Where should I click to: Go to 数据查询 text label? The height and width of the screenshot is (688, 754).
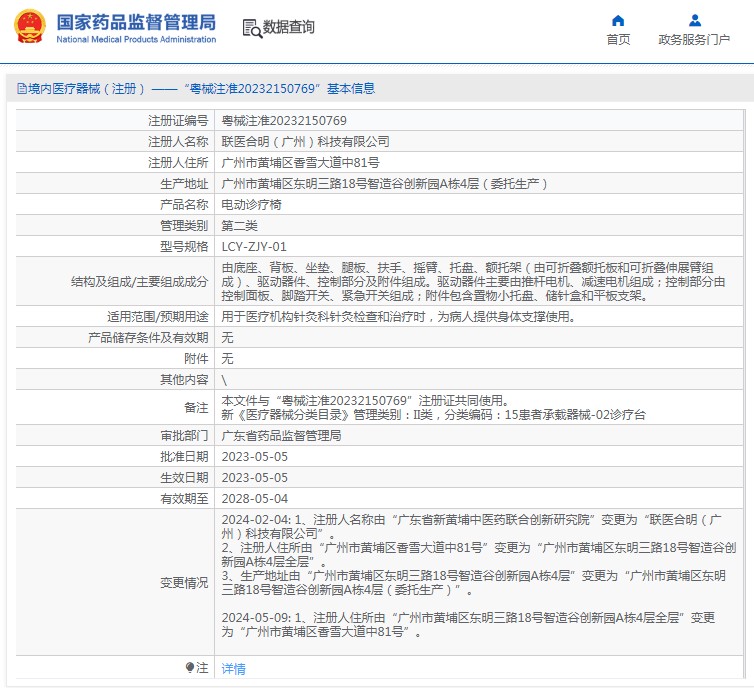pos(289,28)
